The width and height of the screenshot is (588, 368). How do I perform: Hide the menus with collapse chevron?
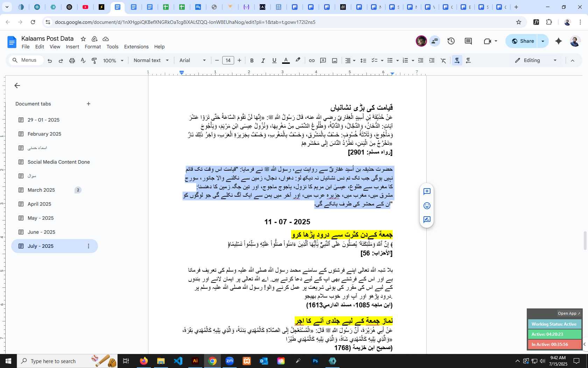pyautogui.click(x=573, y=61)
